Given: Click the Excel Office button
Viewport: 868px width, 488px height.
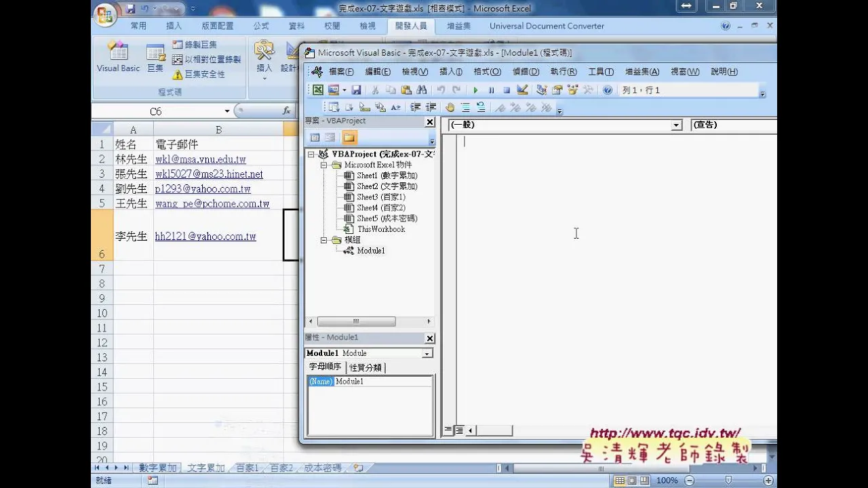Looking at the screenshot, I should pyautogui.click(x=105, y=14).
